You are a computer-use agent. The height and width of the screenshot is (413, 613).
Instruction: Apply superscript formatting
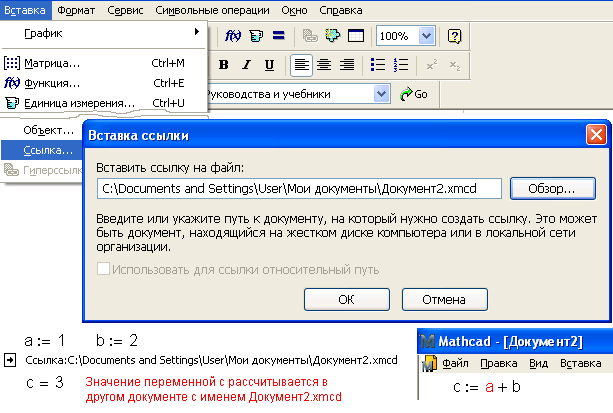click(432, 65)
